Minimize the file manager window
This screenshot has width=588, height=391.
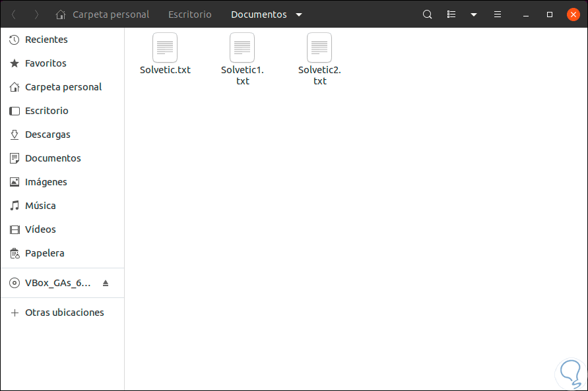click(x=526, y=15)
